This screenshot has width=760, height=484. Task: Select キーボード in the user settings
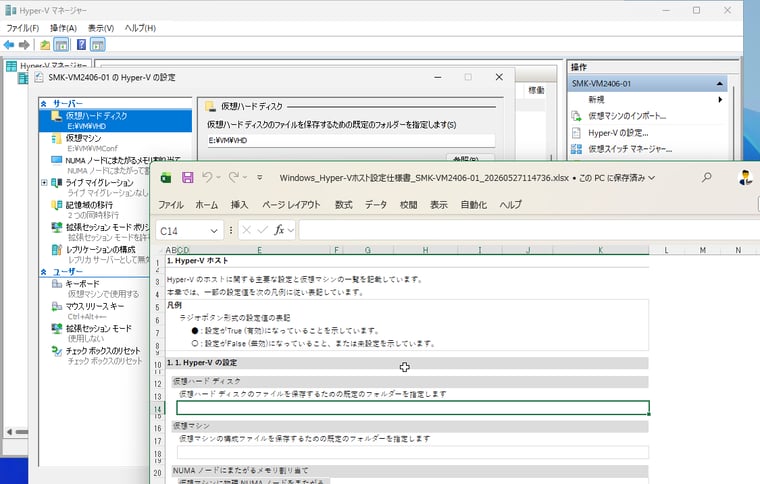83,283
